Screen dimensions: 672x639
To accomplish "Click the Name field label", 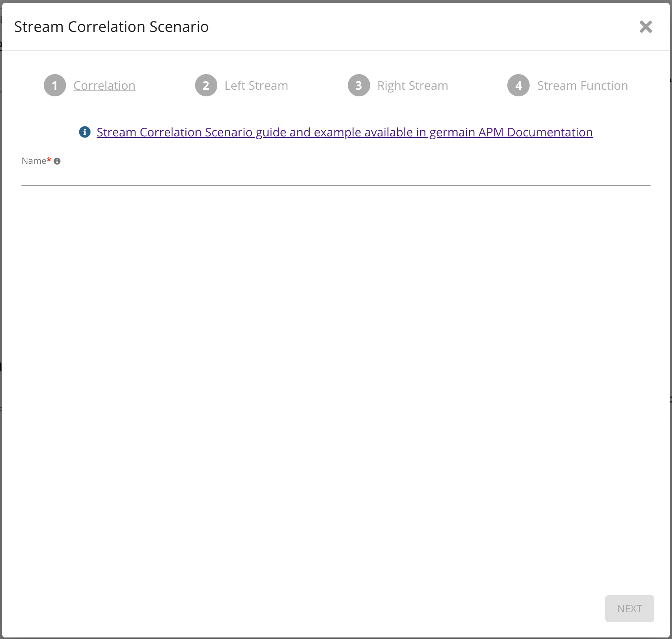I will [x=34, y=161].
